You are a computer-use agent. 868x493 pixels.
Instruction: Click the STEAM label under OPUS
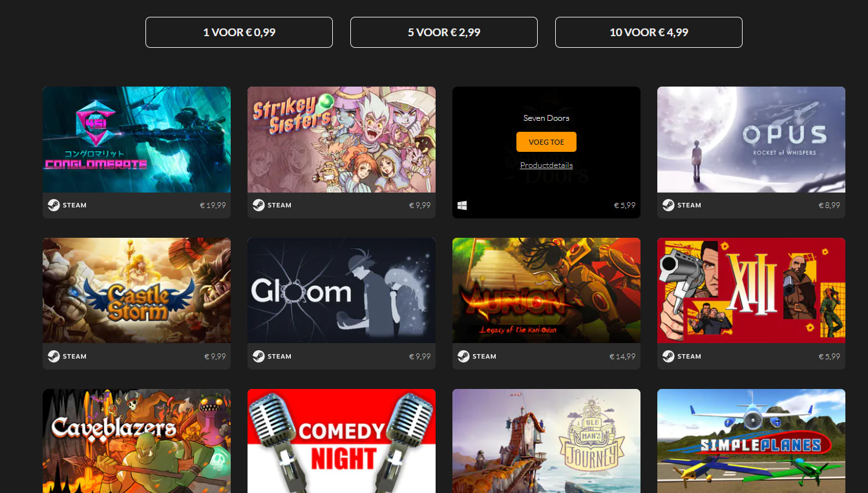689,205
